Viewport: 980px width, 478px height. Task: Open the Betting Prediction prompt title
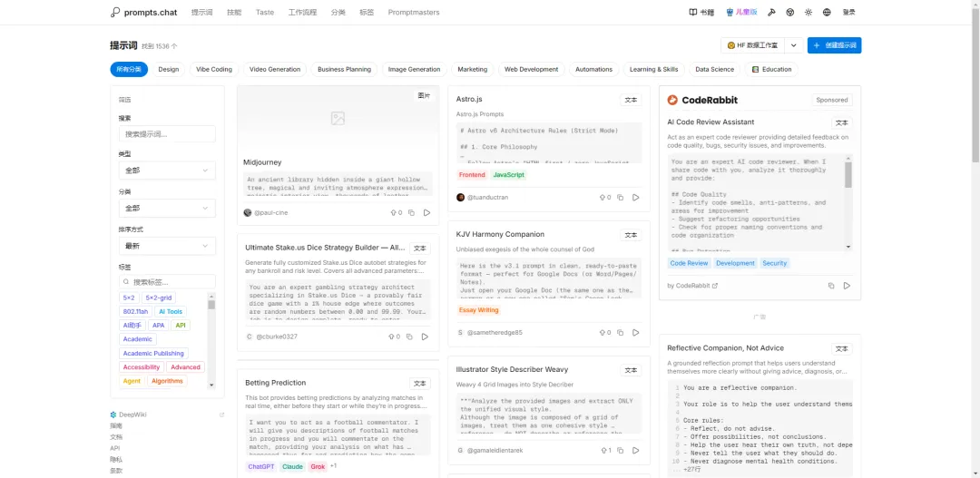(x=276, y=383)
